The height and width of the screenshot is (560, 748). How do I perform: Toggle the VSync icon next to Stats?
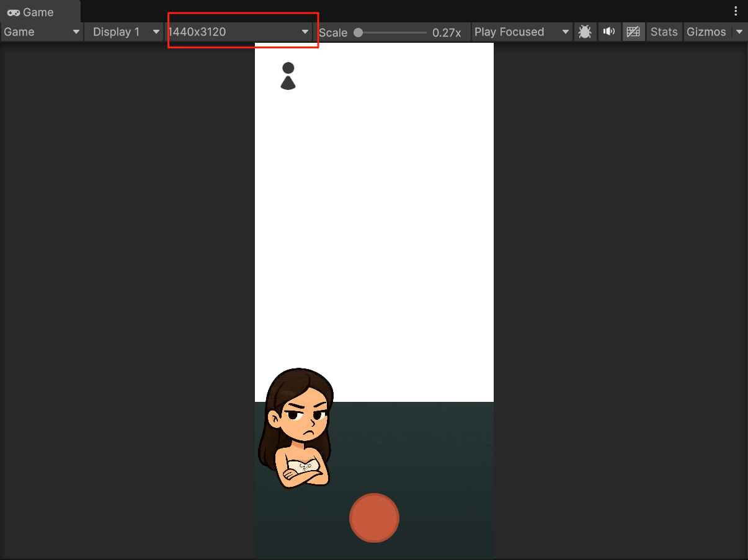(633, 32)
